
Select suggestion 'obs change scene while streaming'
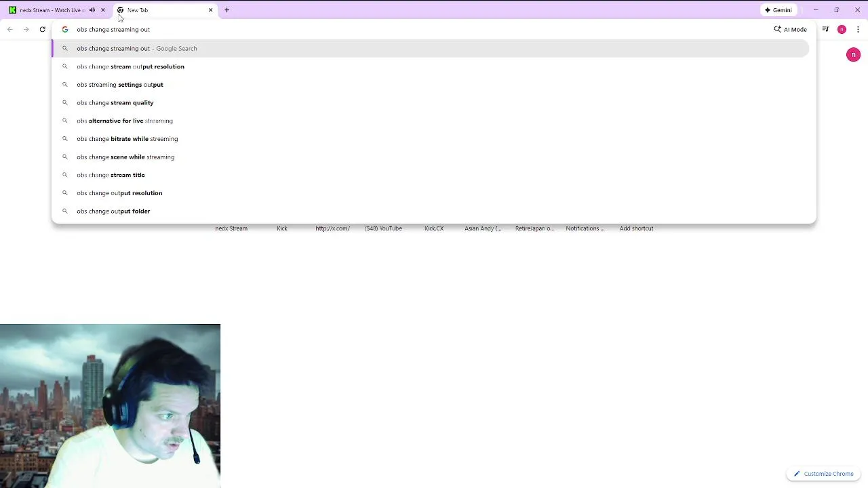point(430,157)
